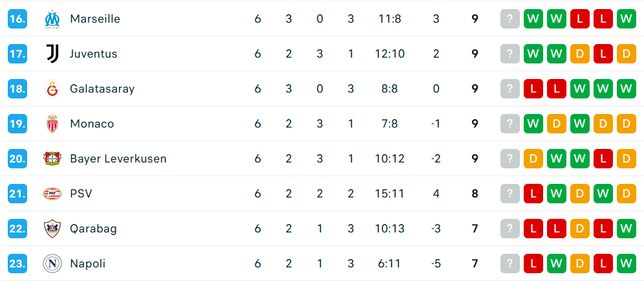
Task: Click Qarabag's oldest form result, the W
Action: click(x=627, y=229)
